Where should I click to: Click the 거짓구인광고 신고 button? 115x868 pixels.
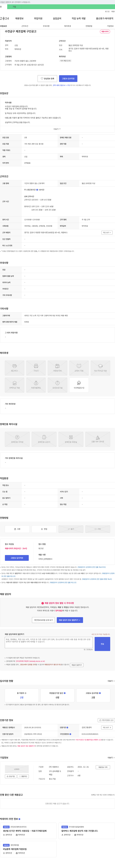(106, 720)
